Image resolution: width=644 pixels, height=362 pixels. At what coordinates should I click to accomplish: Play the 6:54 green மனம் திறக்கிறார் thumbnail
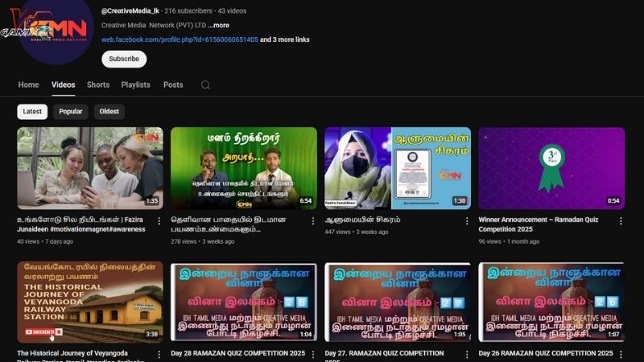pyautogui.click(x=244, y=168)
